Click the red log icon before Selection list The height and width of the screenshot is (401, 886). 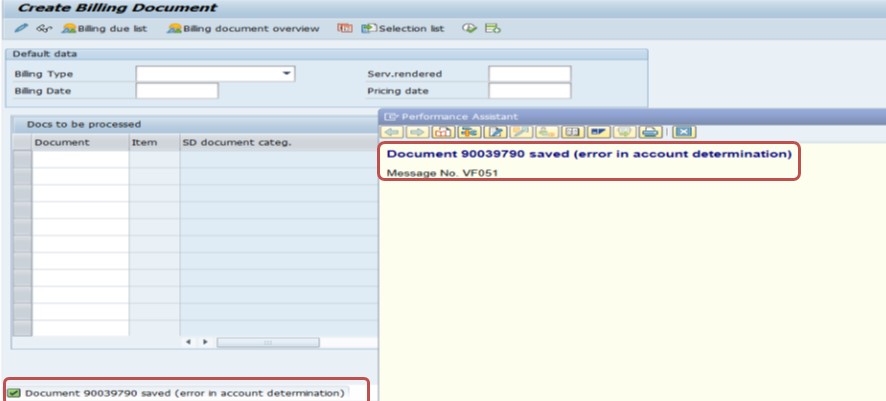(x=345, y=28)
